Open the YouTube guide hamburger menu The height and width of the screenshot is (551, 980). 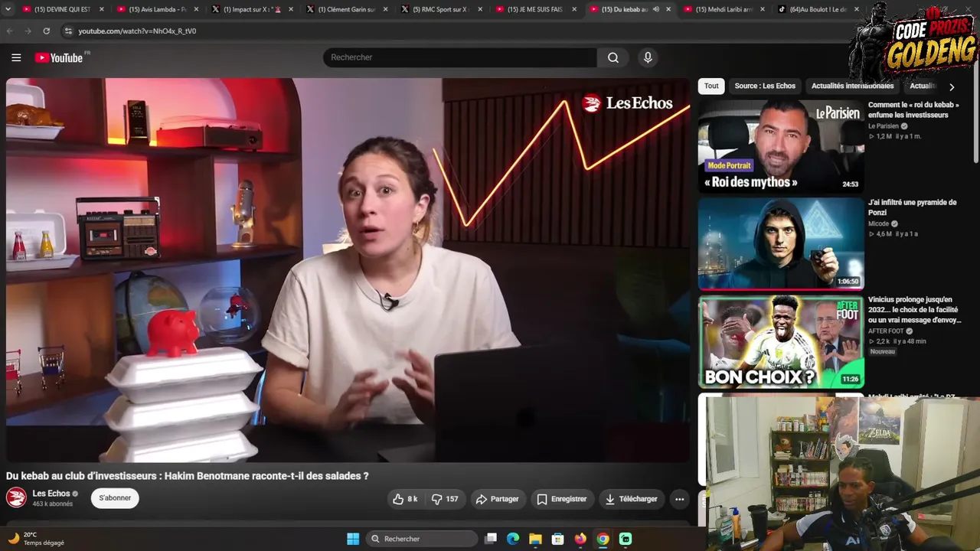coord(16,57)
